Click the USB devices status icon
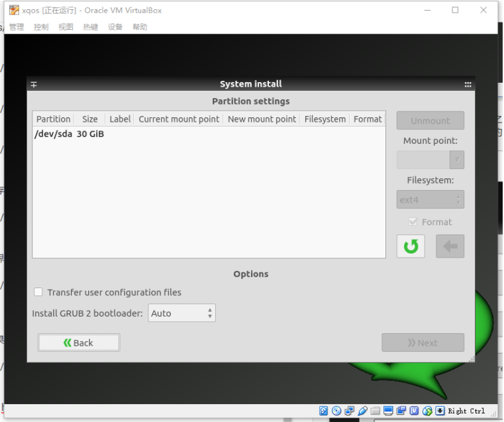 pos(362,411)
